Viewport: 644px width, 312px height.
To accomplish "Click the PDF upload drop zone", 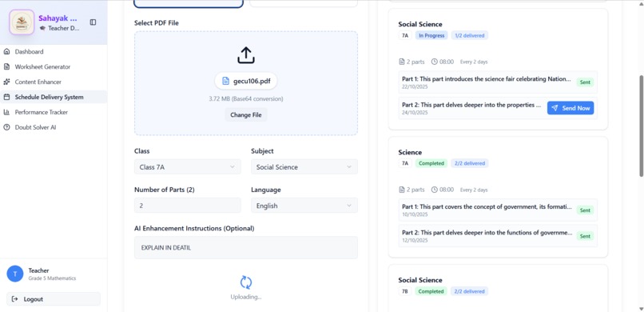I will 246,83.
